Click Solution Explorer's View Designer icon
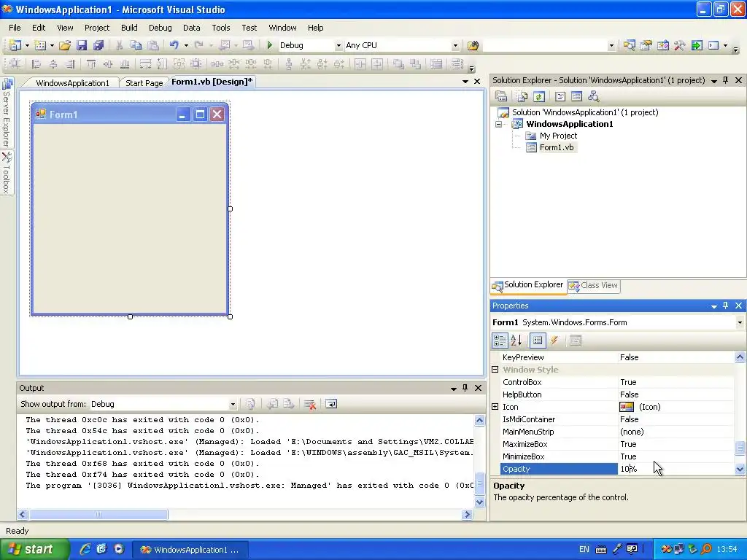Image resolution: width=747 pixels, height=560 pixels. tap(576, 97)
